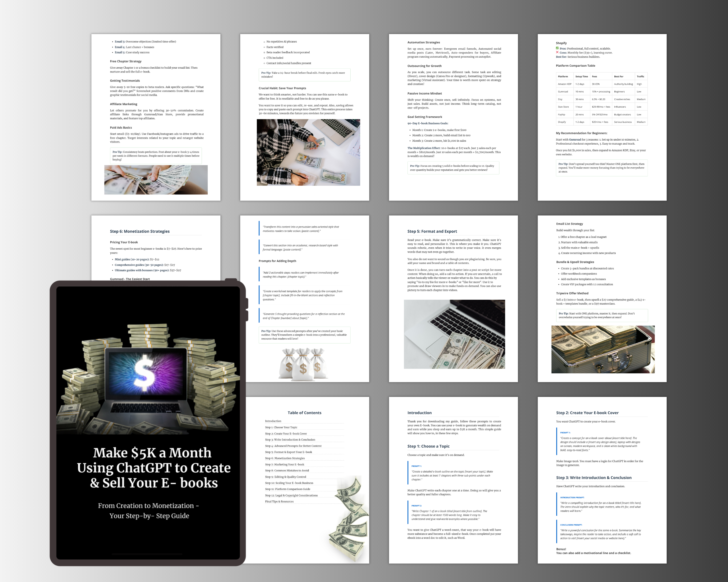Click the 'Influencers' table cell

click(x=620, y=107)
